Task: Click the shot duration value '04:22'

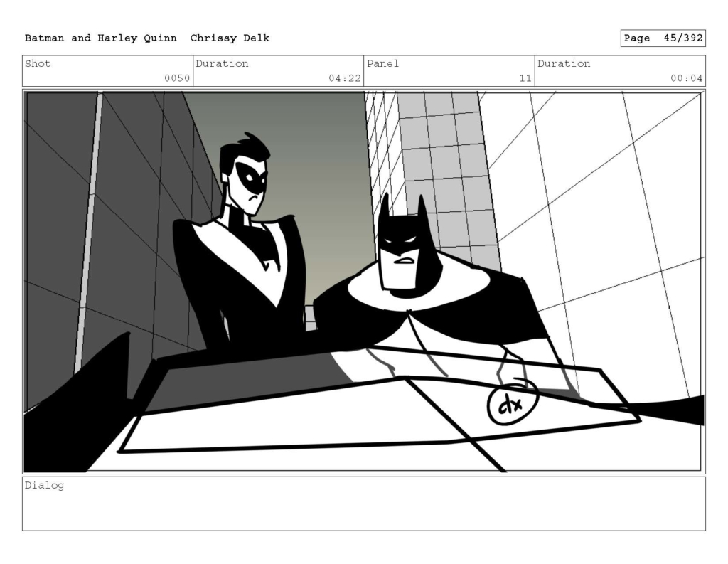Action: pos(345,78)
